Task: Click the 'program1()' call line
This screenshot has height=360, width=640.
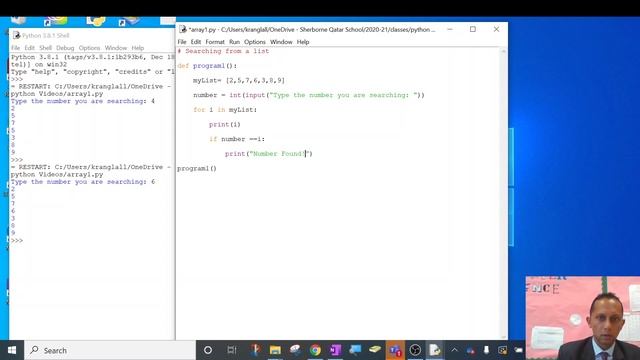Action: coord(197,169)
